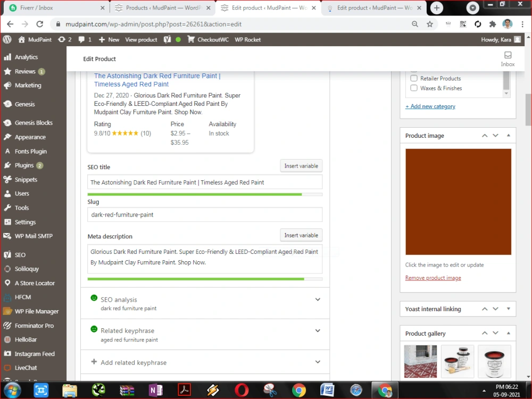Open OneNote from the taskbar
The image size is (532, 399).
pos(156,390)
